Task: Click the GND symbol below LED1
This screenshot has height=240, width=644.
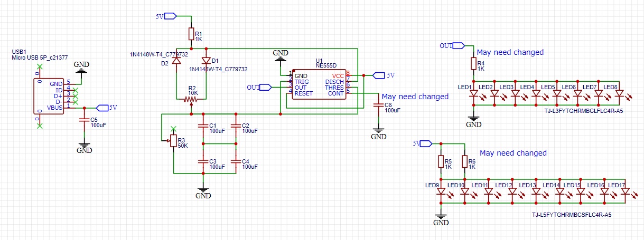Action: [x=473, y=121]
